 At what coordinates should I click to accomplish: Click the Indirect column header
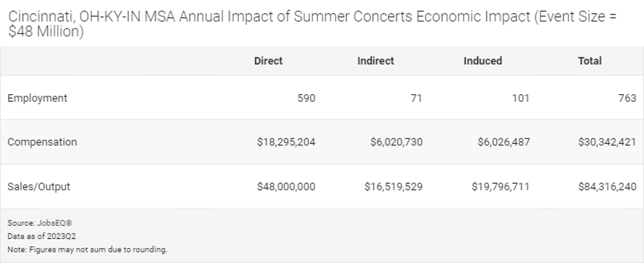point(376,61)
